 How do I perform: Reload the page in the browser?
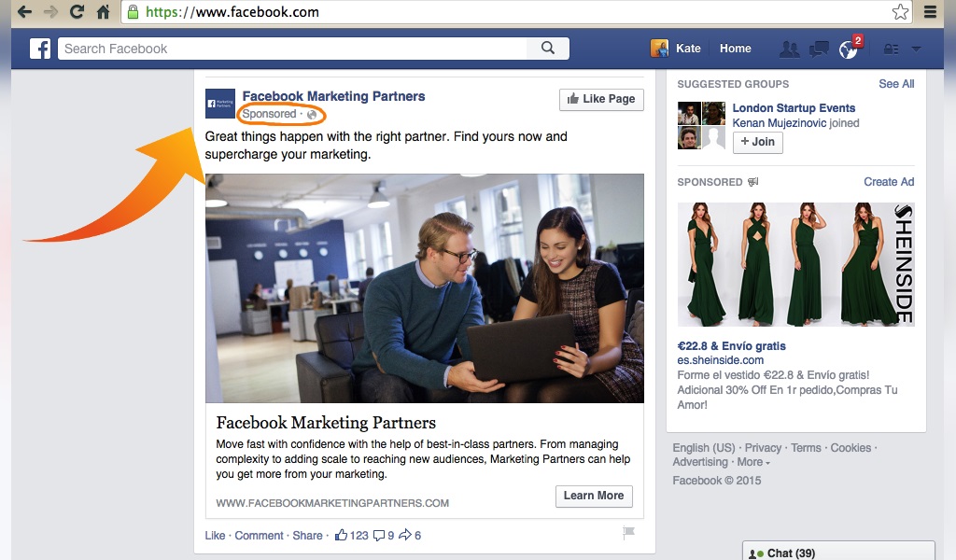click(77, 12)
